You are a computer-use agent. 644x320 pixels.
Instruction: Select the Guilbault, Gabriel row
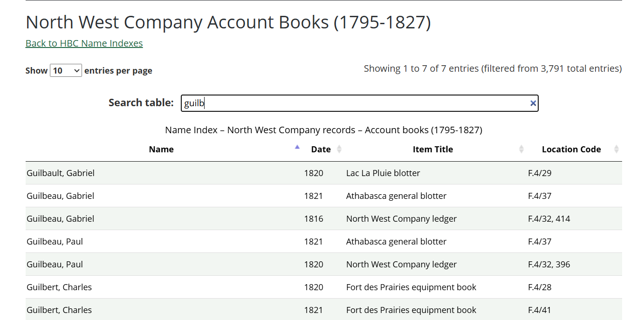pos(60,173)
